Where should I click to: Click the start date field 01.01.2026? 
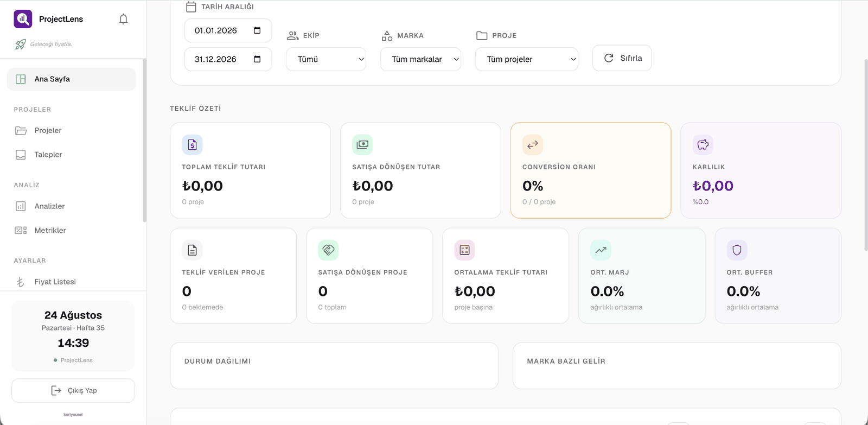(228, 30)
